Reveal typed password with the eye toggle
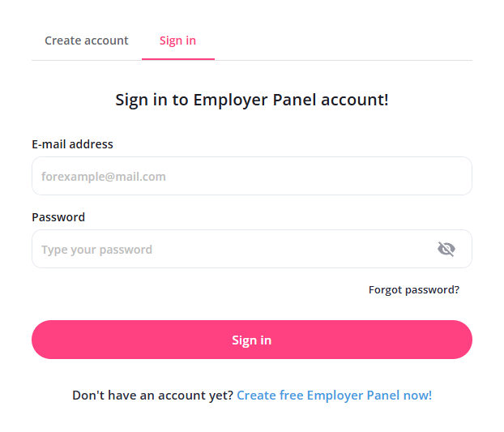 [446, 249]
